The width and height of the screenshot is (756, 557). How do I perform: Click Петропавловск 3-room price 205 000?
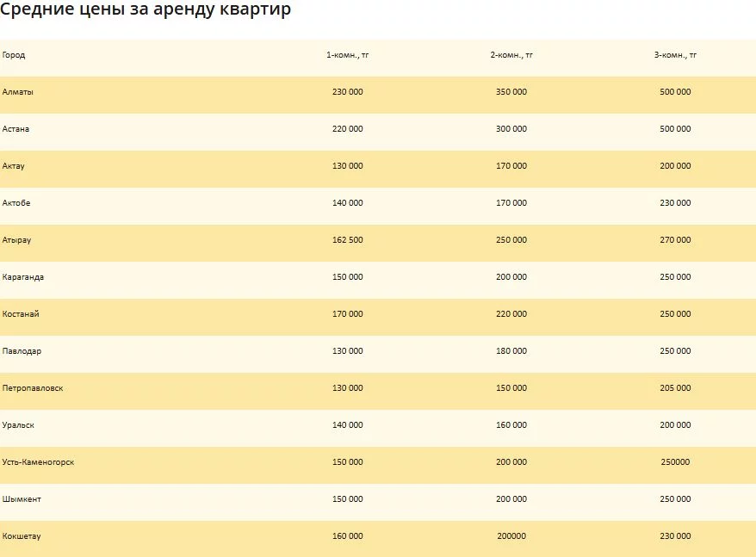(x=675, y=388)
